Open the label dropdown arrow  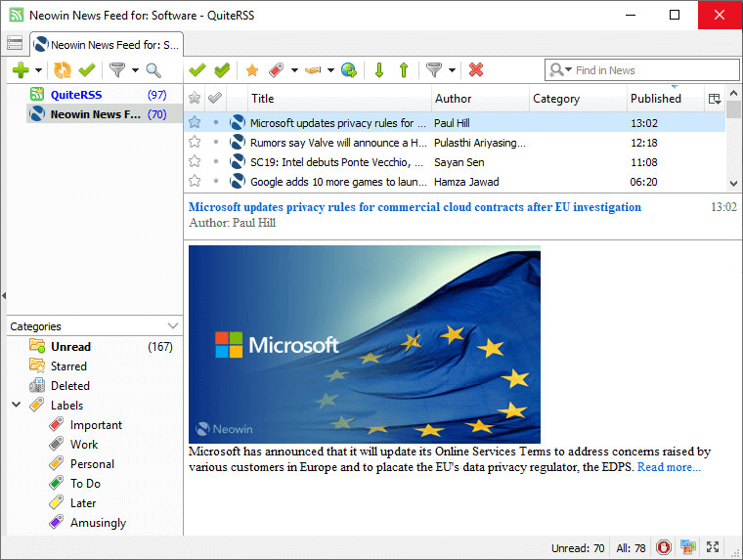pos(294,70)
